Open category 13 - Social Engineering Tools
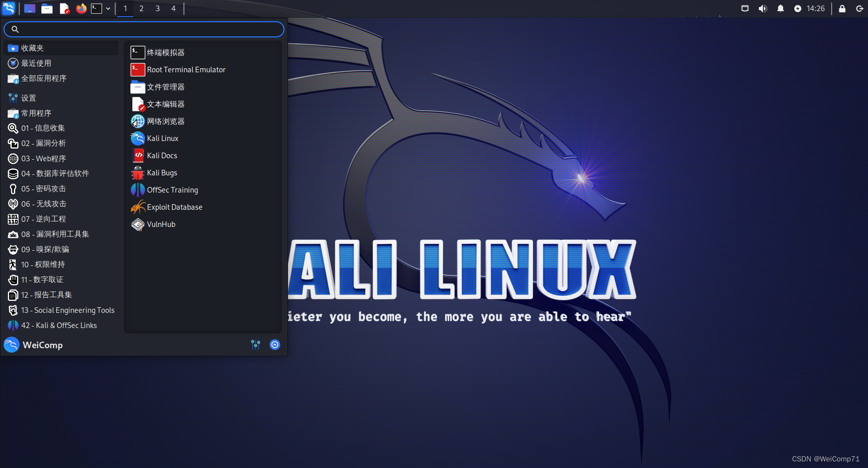This screenshot has height=468, width=868. [61, 310]
